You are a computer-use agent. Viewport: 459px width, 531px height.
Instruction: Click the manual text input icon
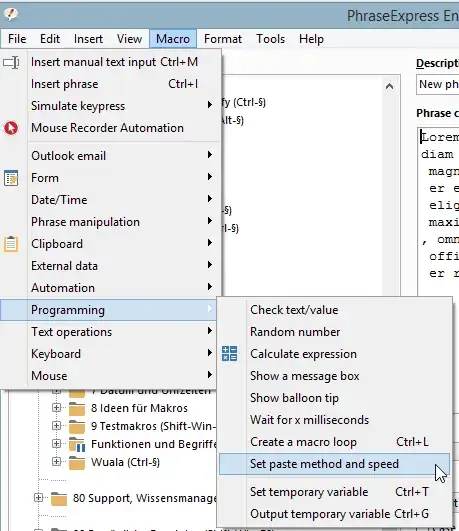click(11, 62)
